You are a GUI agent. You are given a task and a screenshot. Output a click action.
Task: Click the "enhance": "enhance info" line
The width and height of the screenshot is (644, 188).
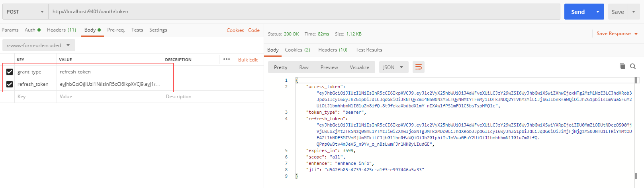tap(340, 163)
